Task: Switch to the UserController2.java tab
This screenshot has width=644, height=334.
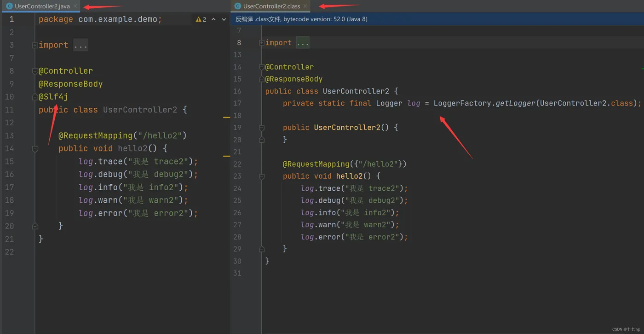Action: click(42, 6)
